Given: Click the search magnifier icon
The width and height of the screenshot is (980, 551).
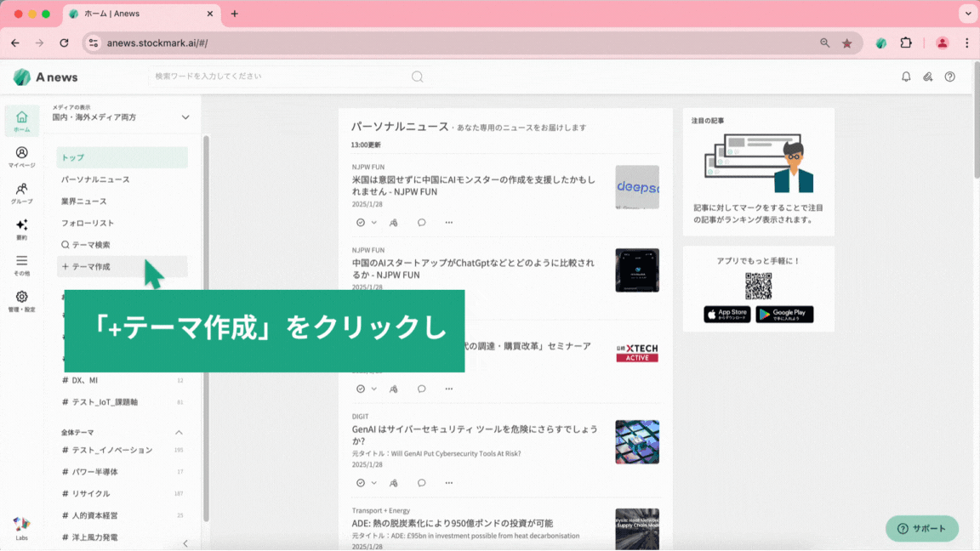Looking at the screenshot, I should point(417,77).
